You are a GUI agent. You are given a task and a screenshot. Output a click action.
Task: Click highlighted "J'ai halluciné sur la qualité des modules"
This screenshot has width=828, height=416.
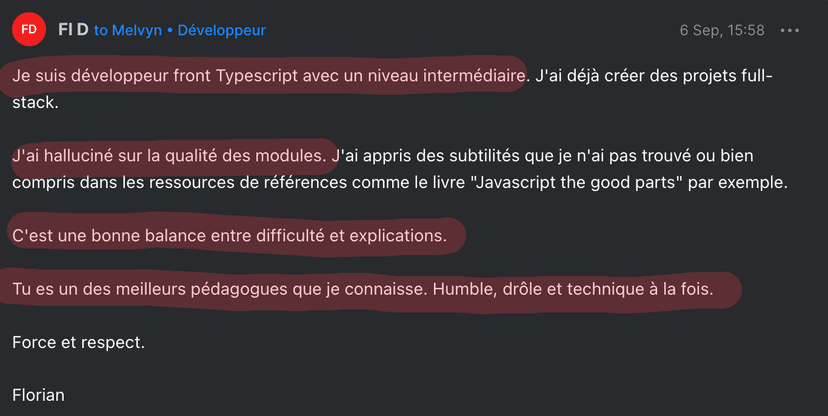170,155
